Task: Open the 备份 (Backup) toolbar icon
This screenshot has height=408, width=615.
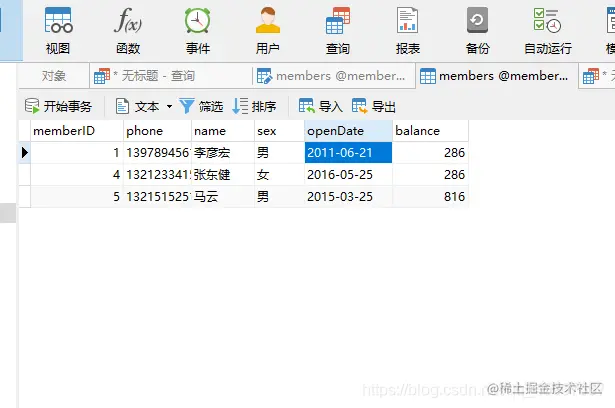Action: [x=477, y=30]
